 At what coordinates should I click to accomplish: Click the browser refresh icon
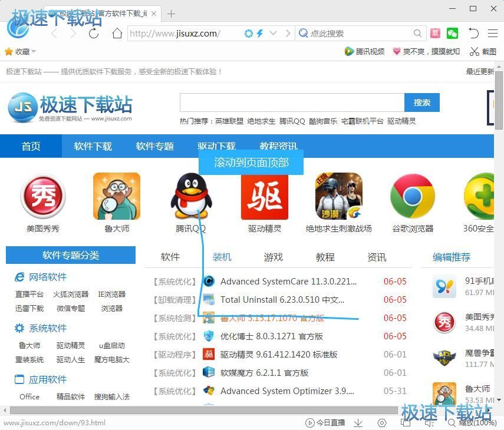[94, 33]
